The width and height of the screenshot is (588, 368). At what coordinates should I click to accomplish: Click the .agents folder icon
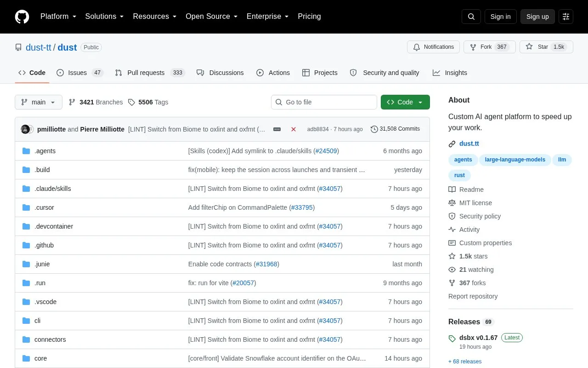(x=26, y=151)
